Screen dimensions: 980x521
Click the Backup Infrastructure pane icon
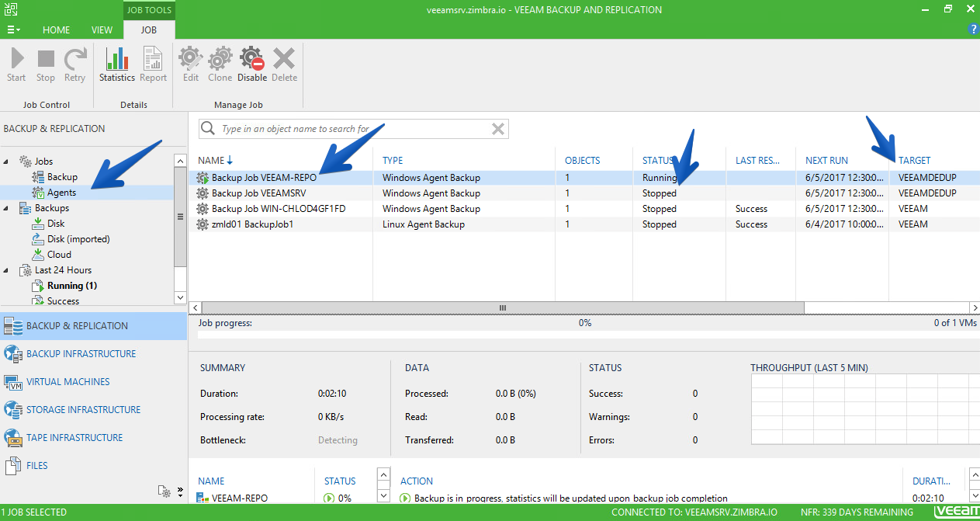(13, 354)
